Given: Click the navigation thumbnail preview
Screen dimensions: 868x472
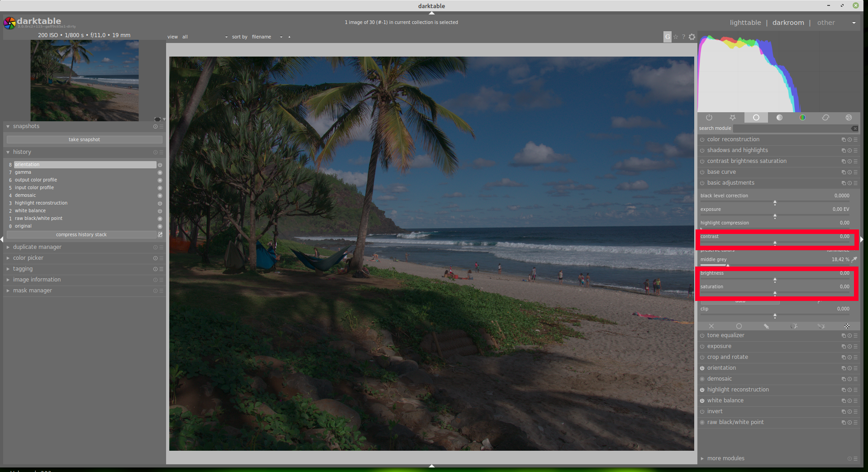Looking at the screenshot, I should click(85, 81).
